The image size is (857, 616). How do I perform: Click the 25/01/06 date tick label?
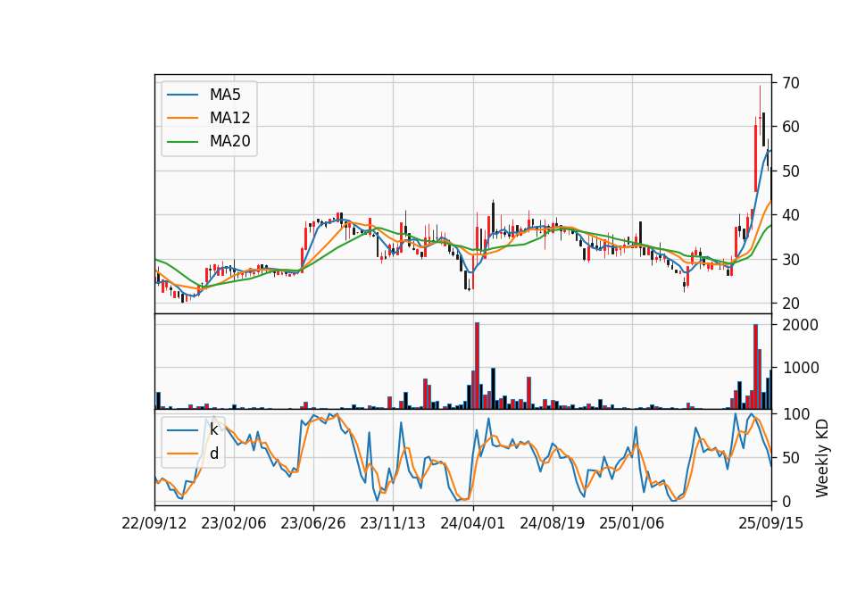(632, 523)
